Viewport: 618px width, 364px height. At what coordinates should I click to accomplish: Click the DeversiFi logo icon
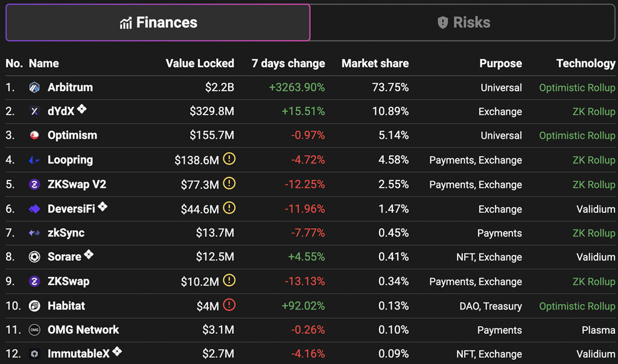(34, 209)
